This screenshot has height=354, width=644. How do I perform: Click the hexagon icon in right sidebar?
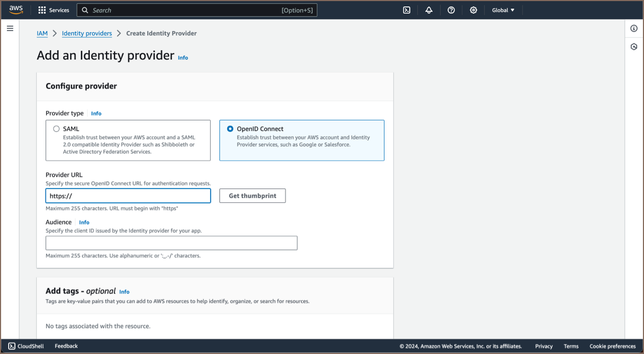[x=634, y=47]
